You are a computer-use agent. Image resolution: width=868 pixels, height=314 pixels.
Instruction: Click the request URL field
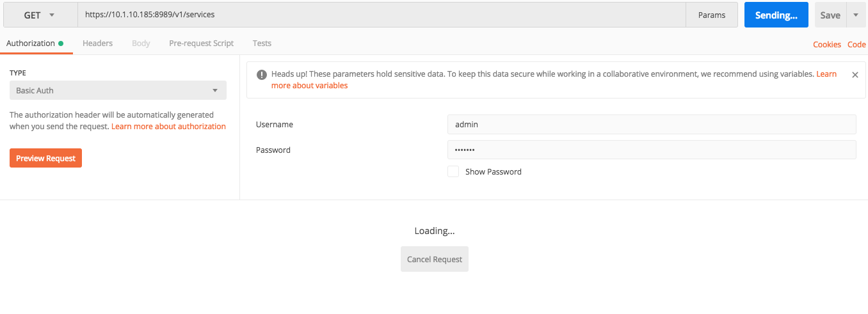coord(381,15)
